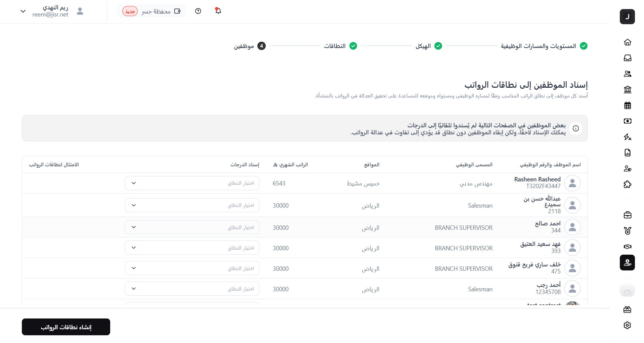
Task: Open the reports chart document icon
Action: point(627,153)
